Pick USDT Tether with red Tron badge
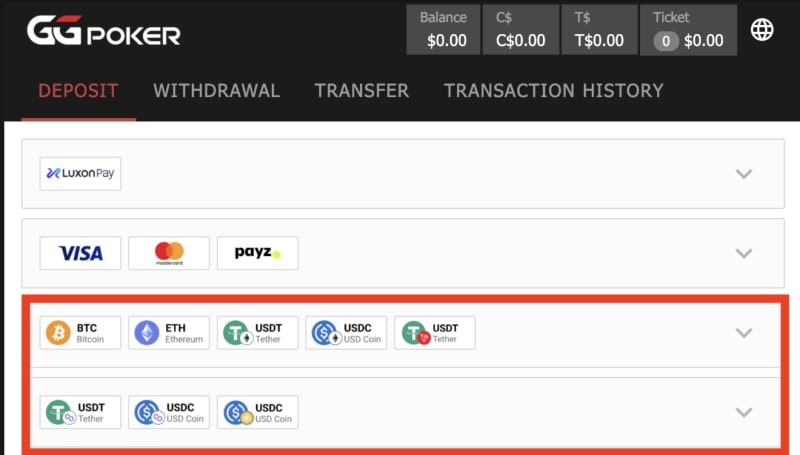 coord(435,333)
